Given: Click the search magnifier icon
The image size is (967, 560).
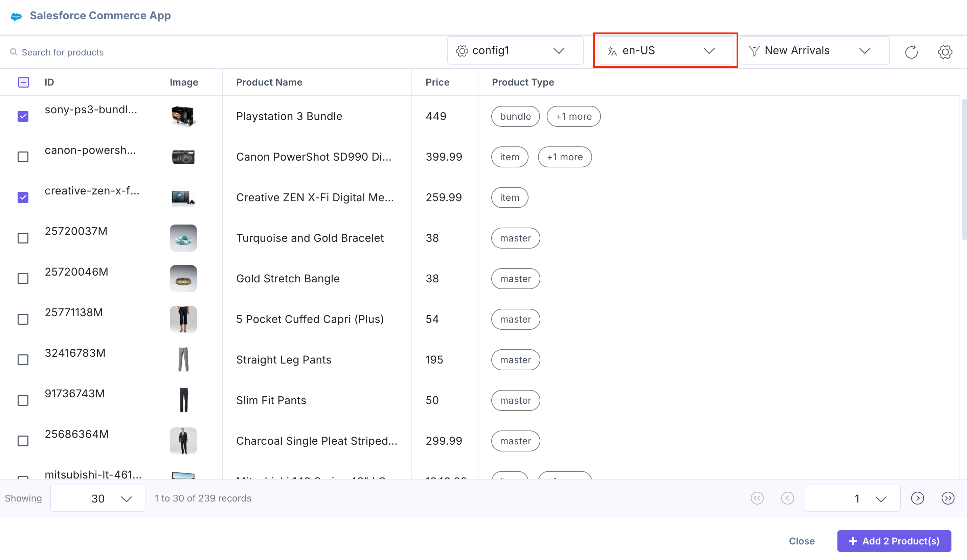Looking at the screenshot, I should click(14, 52).
